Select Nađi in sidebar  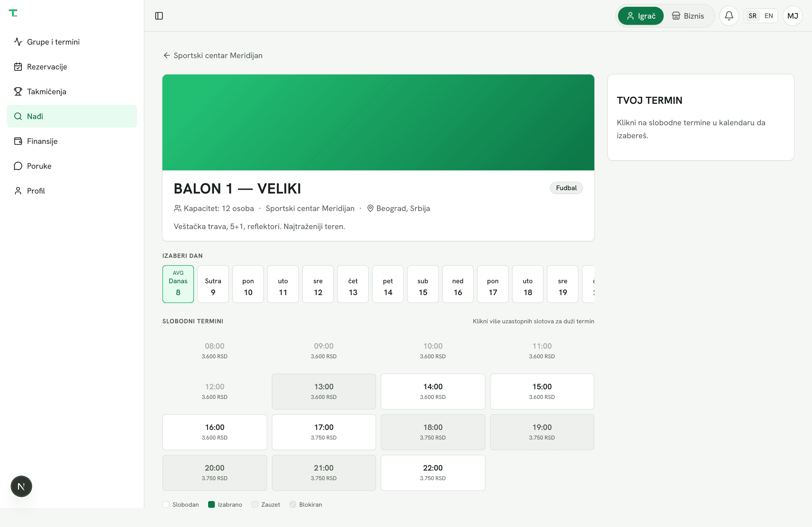pyautogui.click(x=72, y=117)
